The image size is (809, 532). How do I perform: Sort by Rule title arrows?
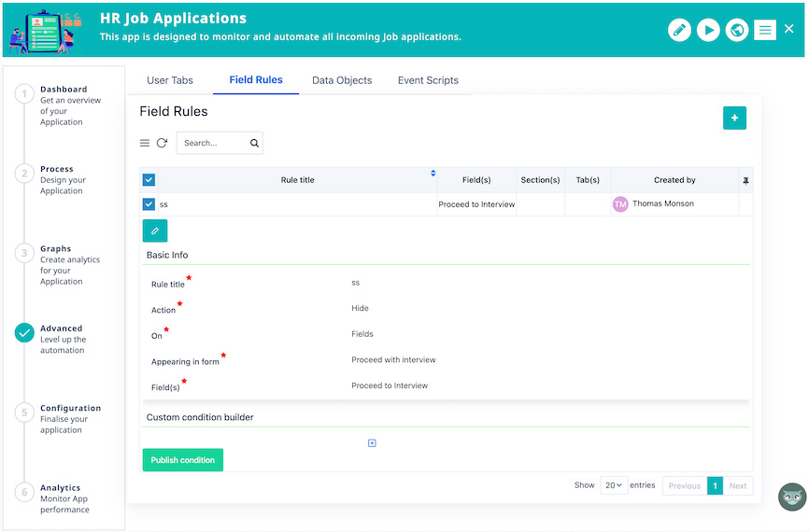[x=433, y=174]
